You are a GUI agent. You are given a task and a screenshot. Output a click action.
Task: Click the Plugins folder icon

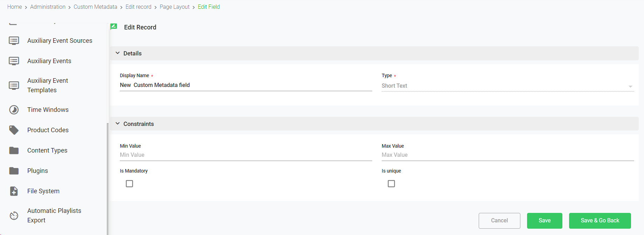(14, 171)
